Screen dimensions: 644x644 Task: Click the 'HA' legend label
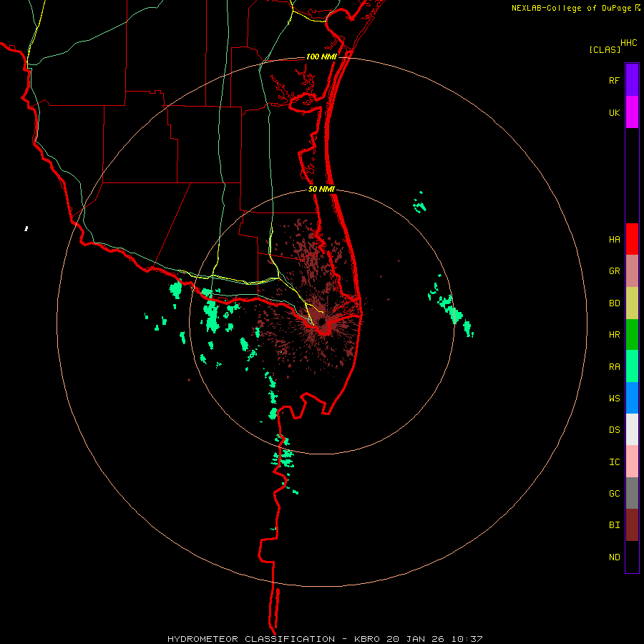tap(614, 240)
